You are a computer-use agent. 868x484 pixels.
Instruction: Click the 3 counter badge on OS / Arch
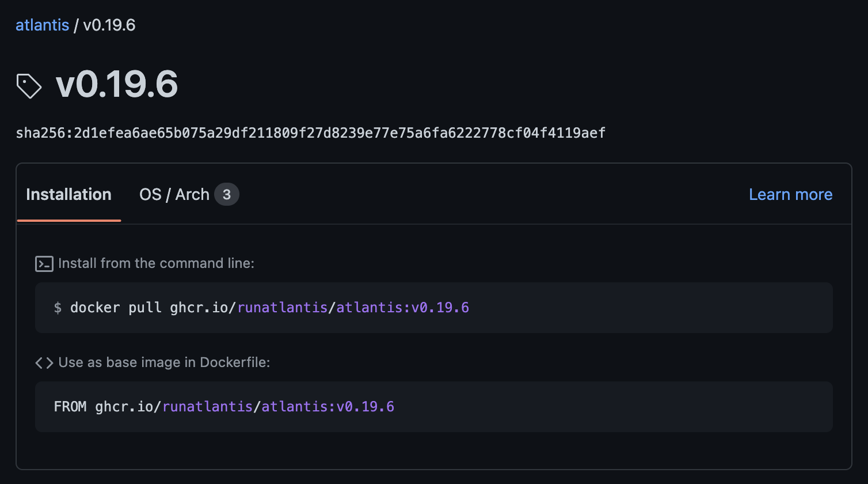click(x=228, y=194)
